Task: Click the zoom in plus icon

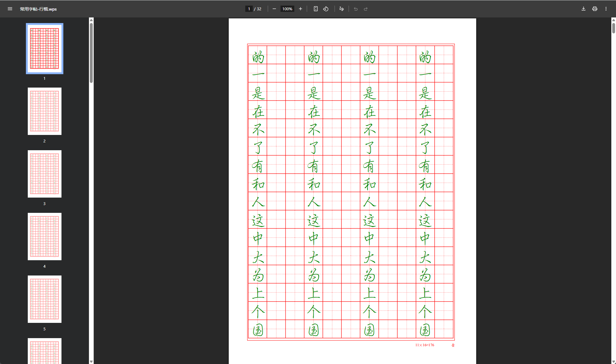Action: [300, 9]
